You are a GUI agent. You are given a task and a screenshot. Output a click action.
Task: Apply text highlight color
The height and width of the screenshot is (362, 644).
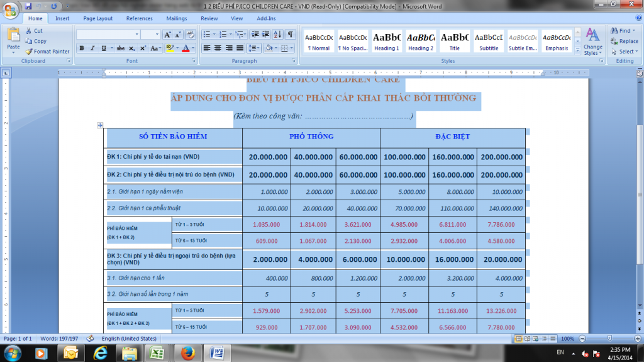click(170, 48)
